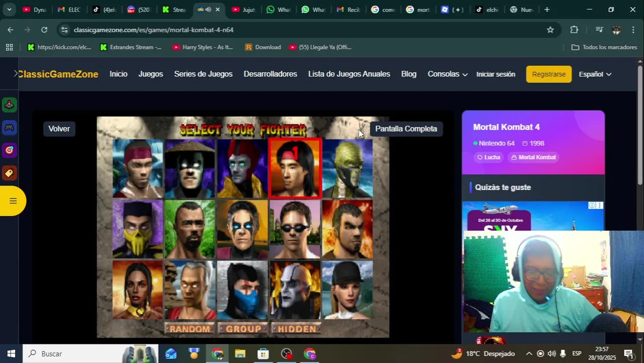Viewport: 644px width, 363px height.
Task: Open the Blog nav link
Action: (409, 74)
